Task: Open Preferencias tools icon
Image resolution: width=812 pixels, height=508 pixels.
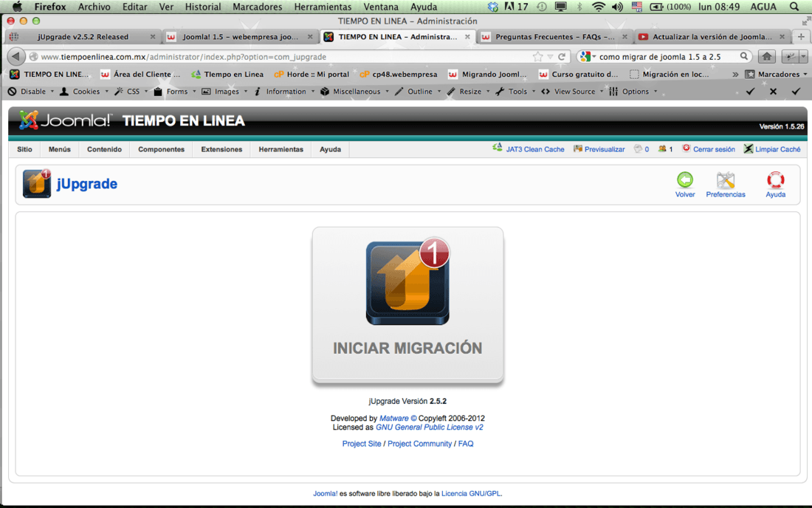Action: (x=726, y=180)
